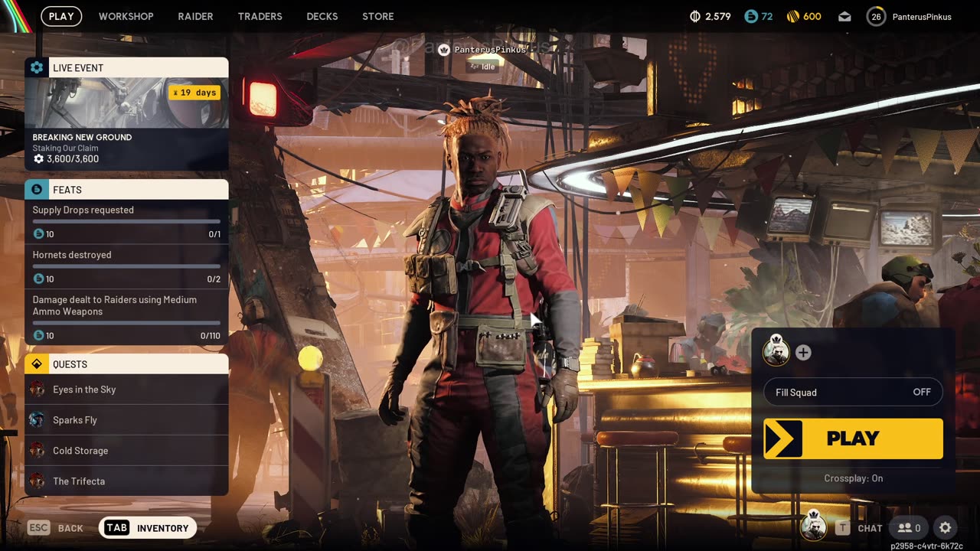Image resolution: width=980 pixels, height=551 pixels.
Task: Click the crown icon beside PanterusPinkus nameplate
Action: pos(444,50)
